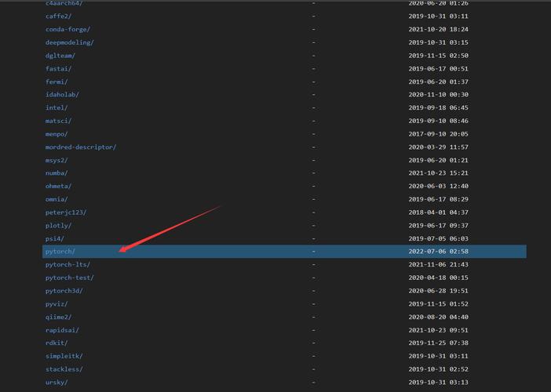Image resolution: width=551 pixels, height=392 pixels.
Task: Open the pytorch-lts/ directory link
Action: [x=68, y=265]
